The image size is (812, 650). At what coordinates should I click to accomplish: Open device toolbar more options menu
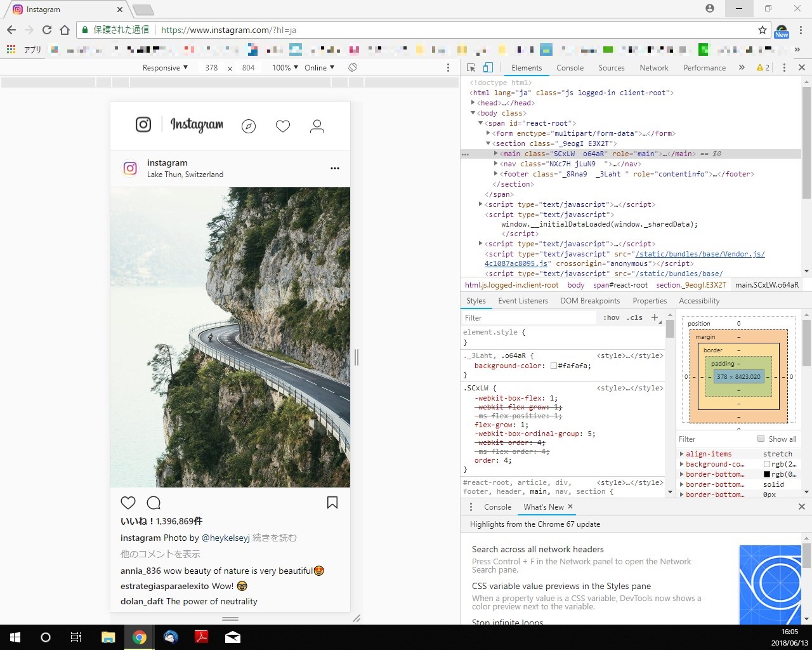[x=448, y=67]
